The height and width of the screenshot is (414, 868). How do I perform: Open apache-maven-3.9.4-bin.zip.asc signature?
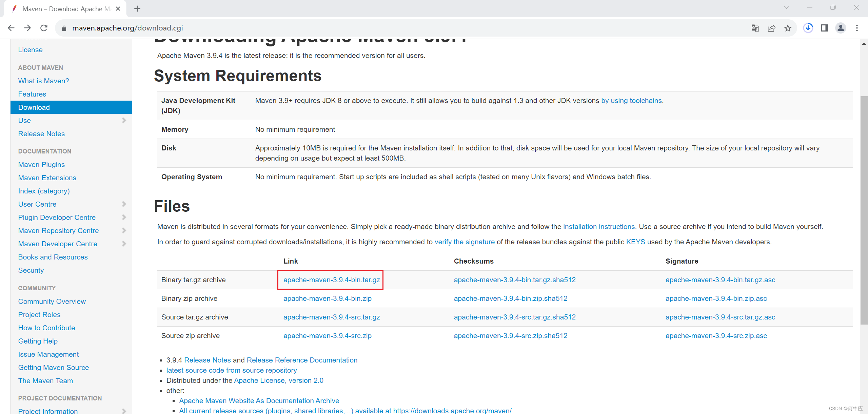(716, 298)
